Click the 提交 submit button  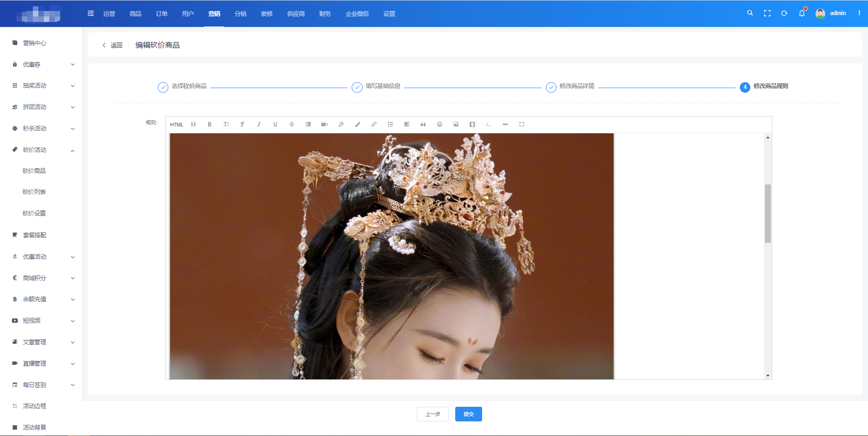point(468,414)
